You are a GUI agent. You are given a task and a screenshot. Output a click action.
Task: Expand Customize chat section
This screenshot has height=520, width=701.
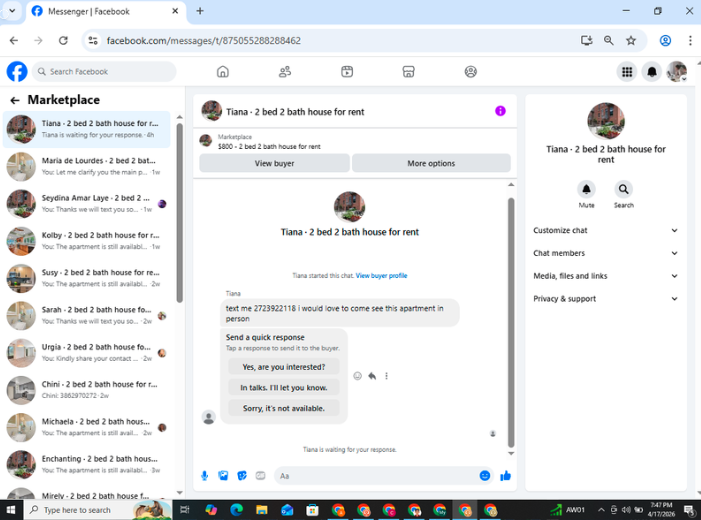pos(606,230)
